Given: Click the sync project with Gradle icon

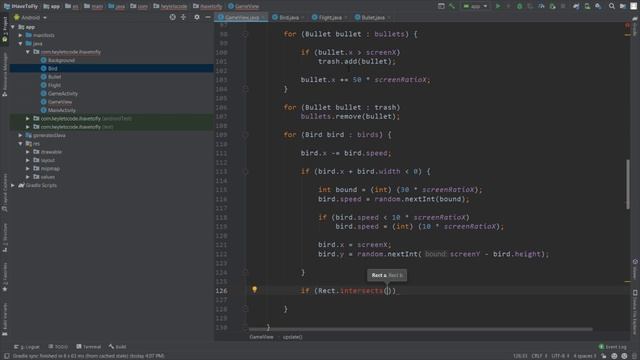Looking at the screenshot, I should coord(576,6).
